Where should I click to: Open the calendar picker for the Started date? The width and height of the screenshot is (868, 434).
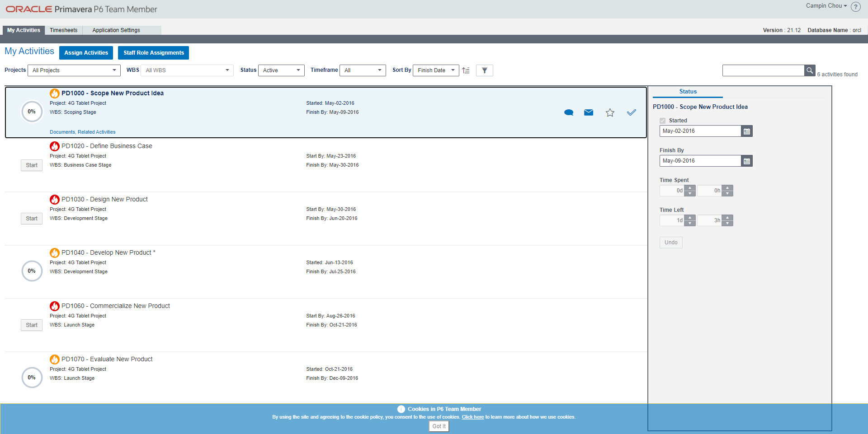pyautogui.click(x=747, y=131)
